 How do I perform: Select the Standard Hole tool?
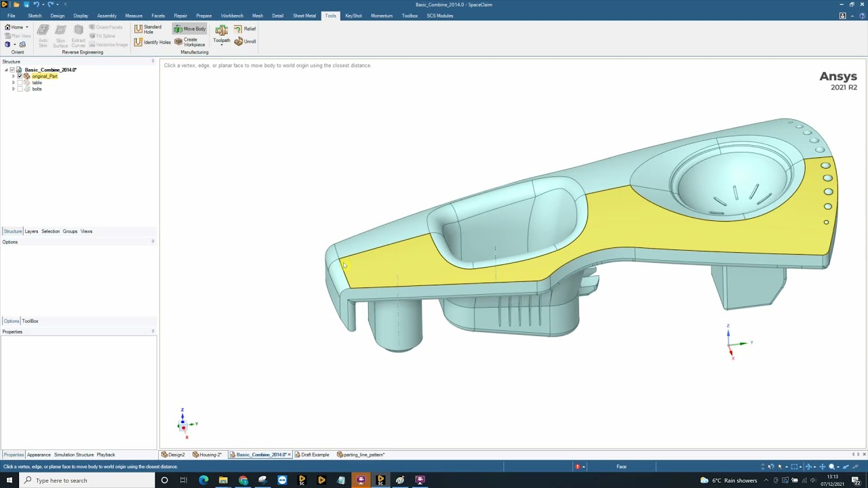click(x=147, y=29)
